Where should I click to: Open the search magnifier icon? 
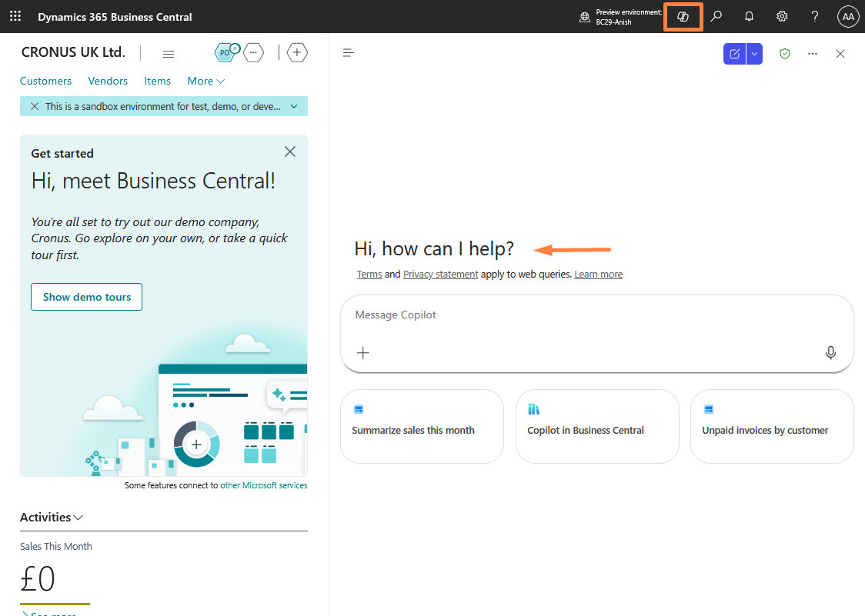tap(716, 17)
